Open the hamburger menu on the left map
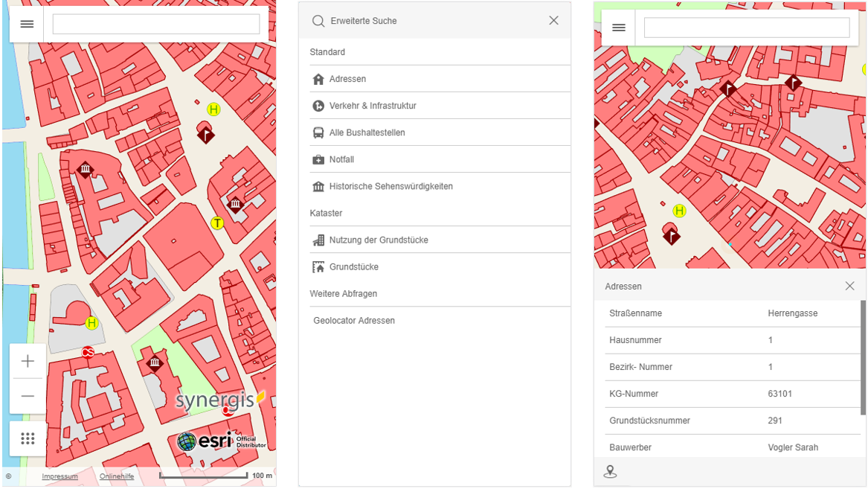868x489 pixels. click(26, 23)
